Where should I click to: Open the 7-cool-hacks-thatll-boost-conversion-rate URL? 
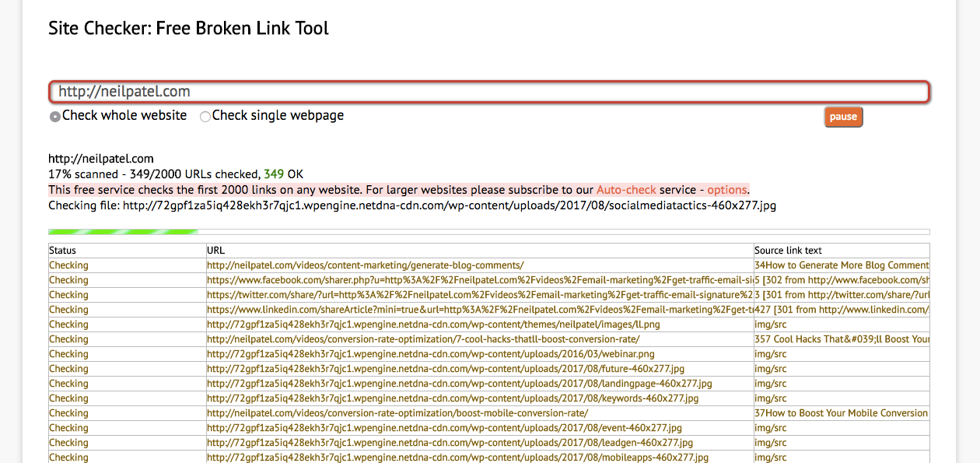pos(423,339)
